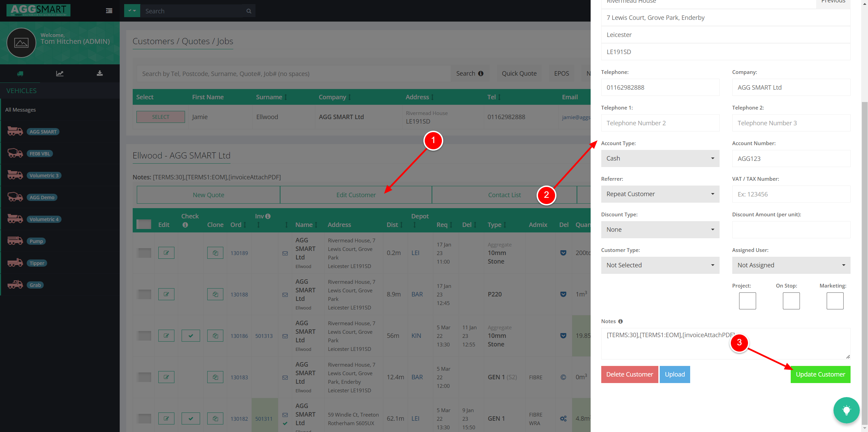Click check mark icon for order 130186
The width and height of the screenshot is (868, 432).
pyautogui.click(x=191, y=335)
